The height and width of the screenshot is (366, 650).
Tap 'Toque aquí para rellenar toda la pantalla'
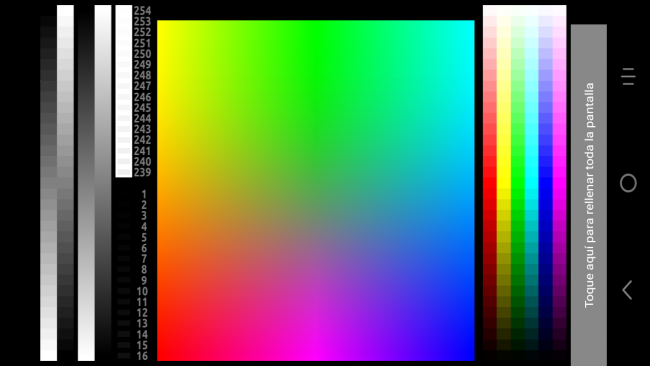589,195
